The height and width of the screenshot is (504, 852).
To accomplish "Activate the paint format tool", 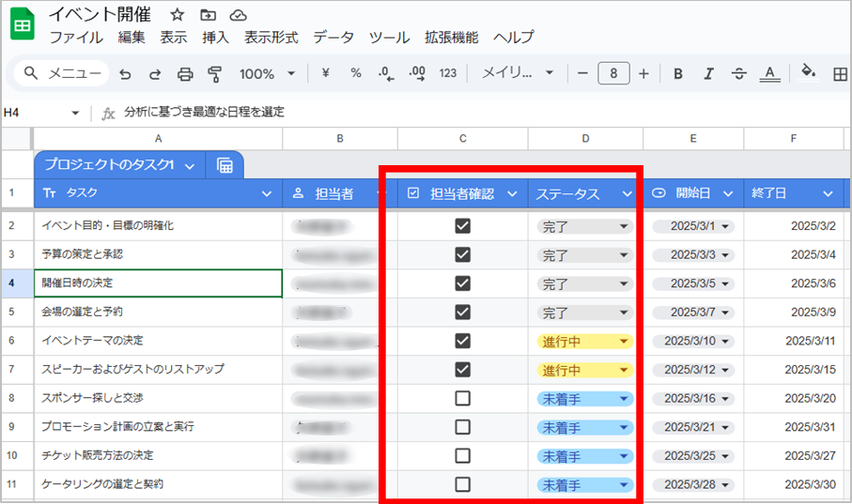I will [x=215, y=74].
